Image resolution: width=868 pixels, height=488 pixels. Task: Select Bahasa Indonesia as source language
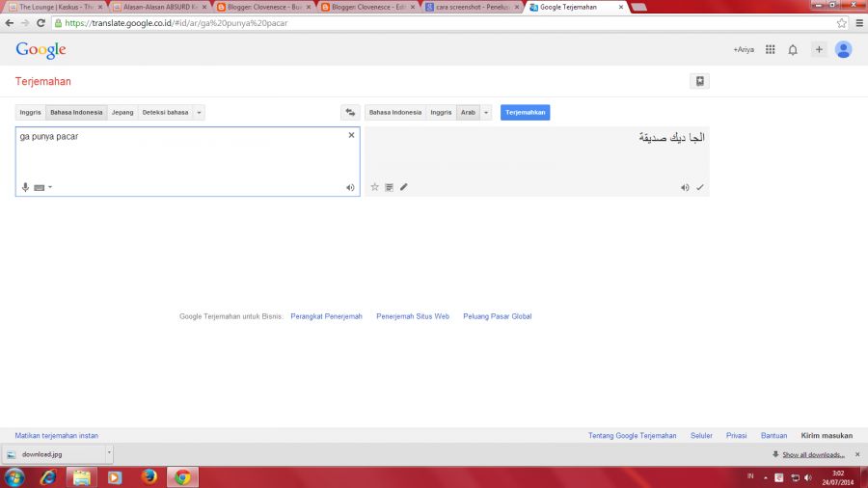tap(76, 112)
